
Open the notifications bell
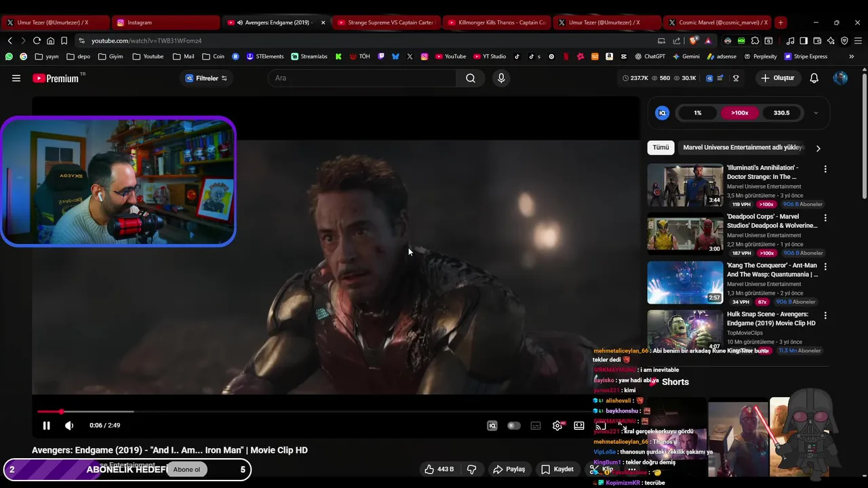tap(814, 78)
